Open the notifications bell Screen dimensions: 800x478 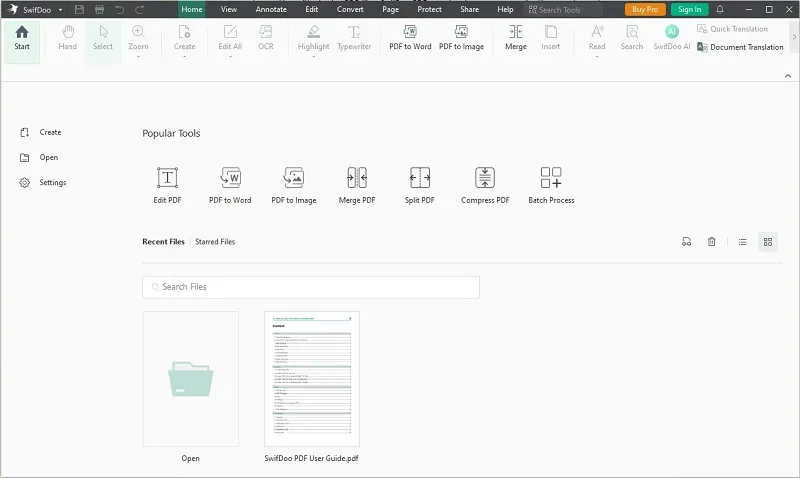720,9
